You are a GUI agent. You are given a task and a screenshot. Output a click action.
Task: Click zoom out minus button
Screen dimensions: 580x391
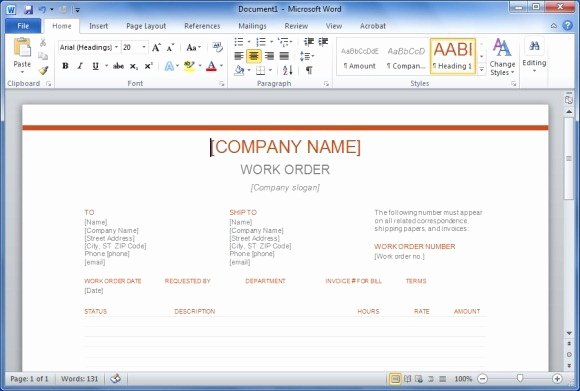[x=482, y=378]
